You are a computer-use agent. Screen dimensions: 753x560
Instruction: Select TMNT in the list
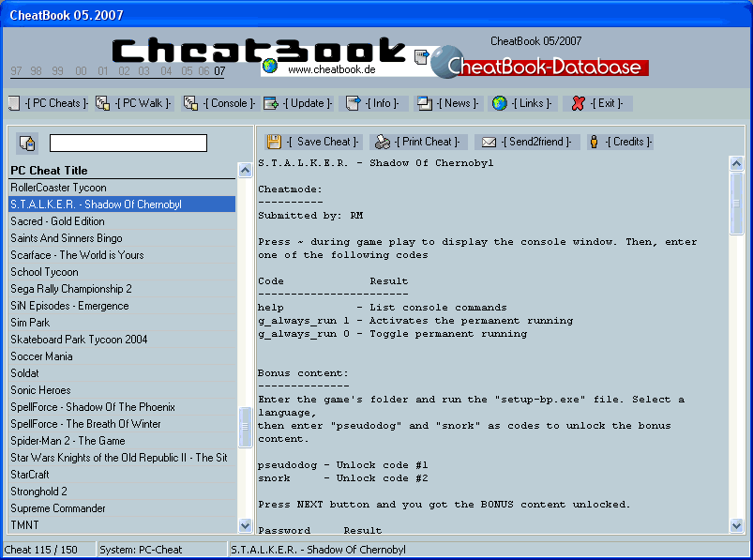(x=122, y=525)
